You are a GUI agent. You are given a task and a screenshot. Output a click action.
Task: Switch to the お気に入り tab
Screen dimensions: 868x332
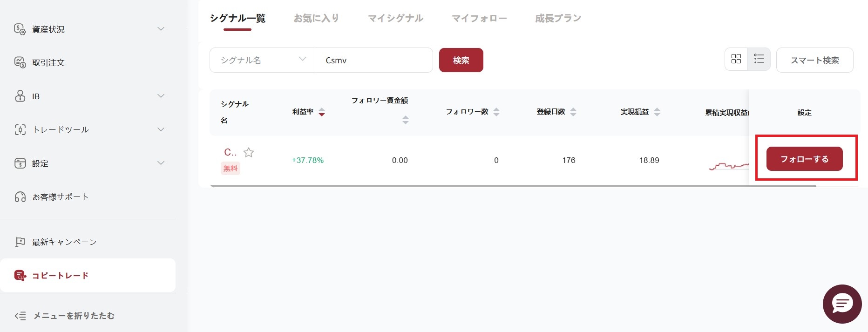tap(316, 18)
